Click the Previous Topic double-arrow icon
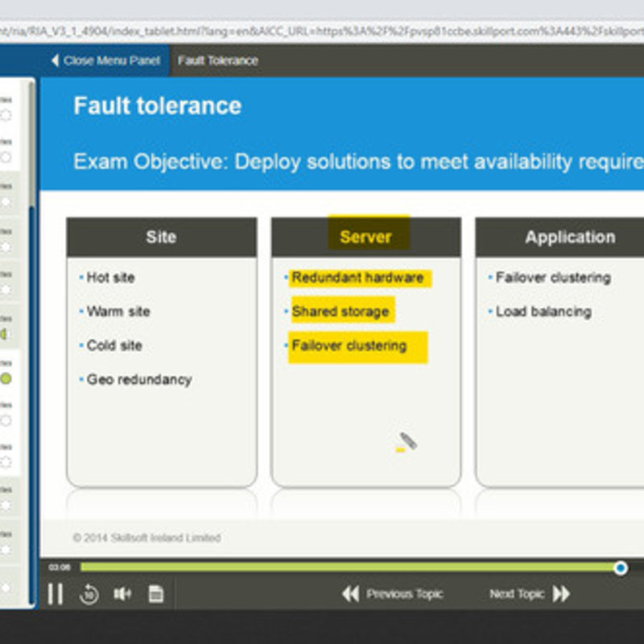Screen dimensions: 644x644 point(350,594)
